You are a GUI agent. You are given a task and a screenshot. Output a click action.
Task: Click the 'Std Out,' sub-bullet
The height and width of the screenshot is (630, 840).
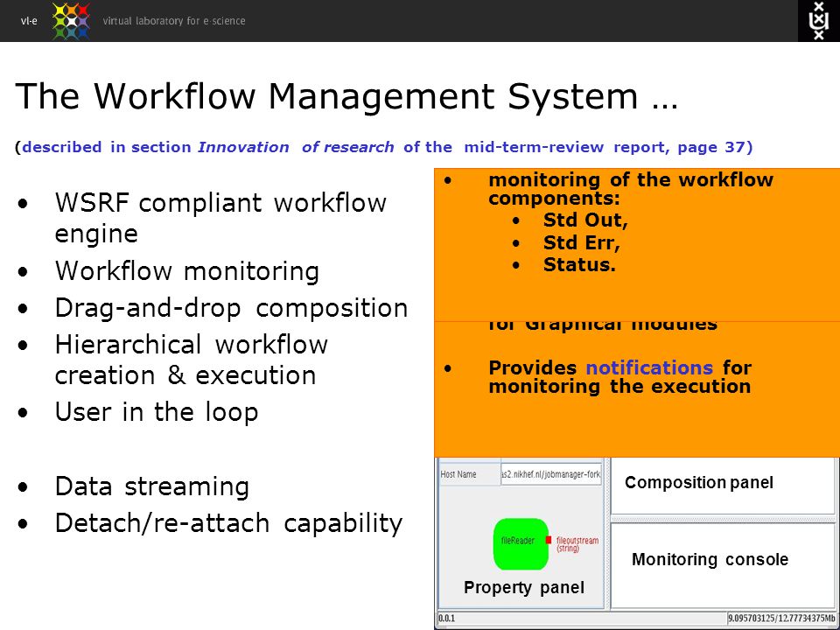click(585, 220)
